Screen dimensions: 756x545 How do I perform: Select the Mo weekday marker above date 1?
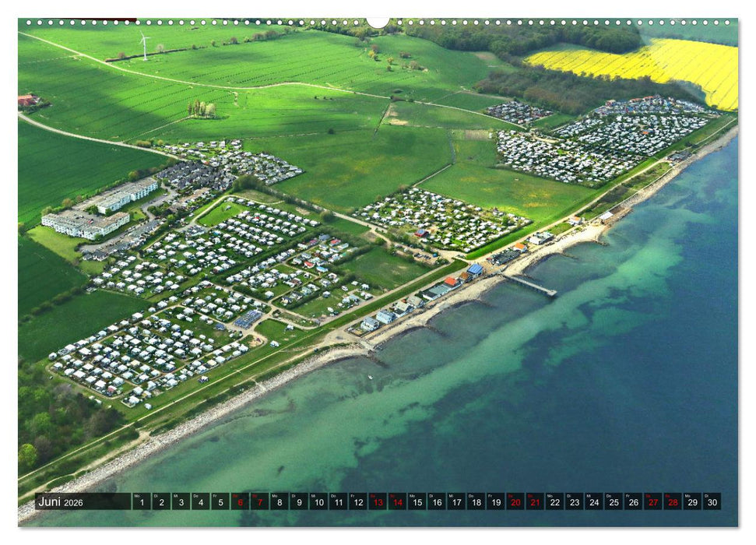(x=137, y=496)
